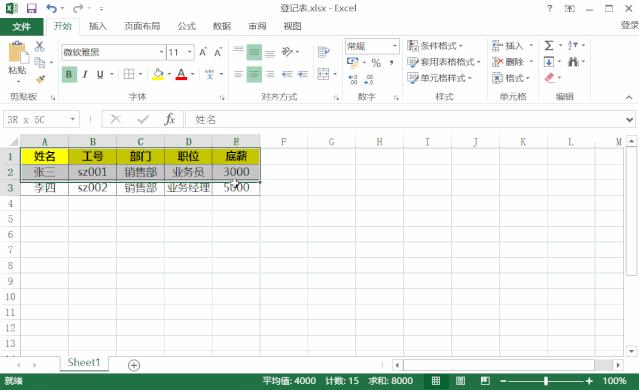
Task: Switch to the 页面布局 tab
Action: click(142, 26)
